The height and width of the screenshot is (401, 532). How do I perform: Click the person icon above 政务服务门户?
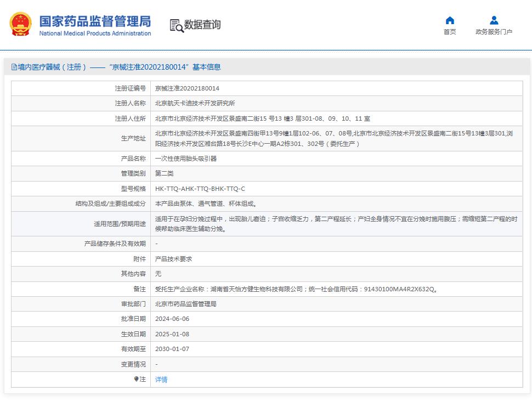click(x=493, y=19)
